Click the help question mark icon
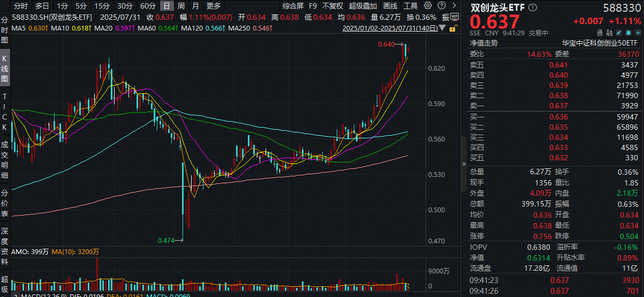The width and height of the screenshot is (644, 297). point(442,5)
